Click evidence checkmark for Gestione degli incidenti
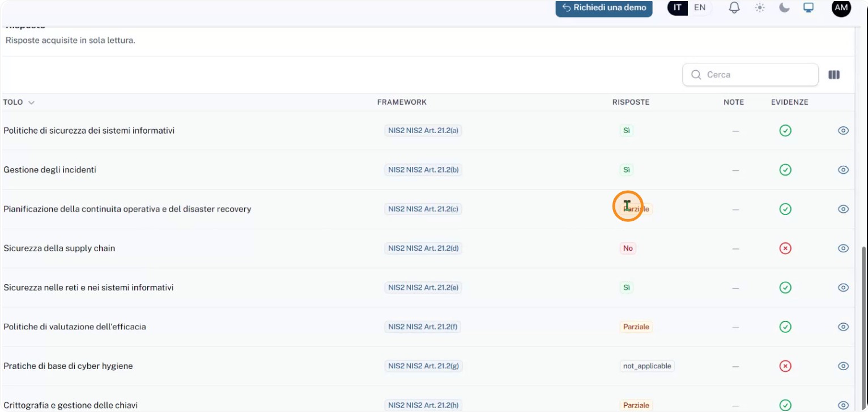Viewport: 868px width, 412px height. point(785,170)
